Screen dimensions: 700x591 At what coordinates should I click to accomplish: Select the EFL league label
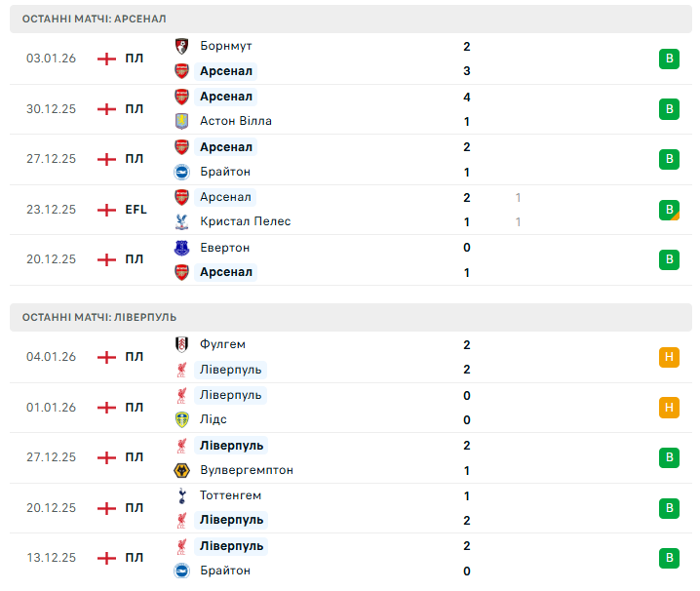(136, 210)
